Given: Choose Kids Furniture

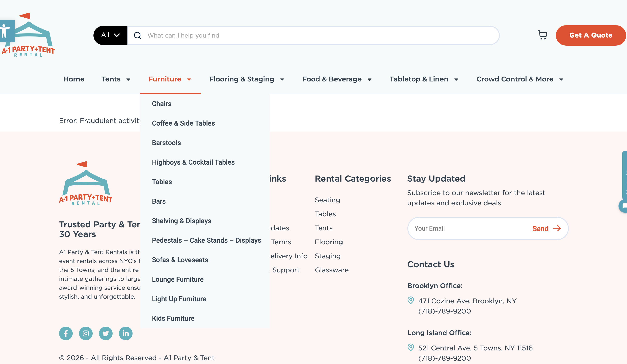Looking at the screenshot, I should tap(173, 318).
